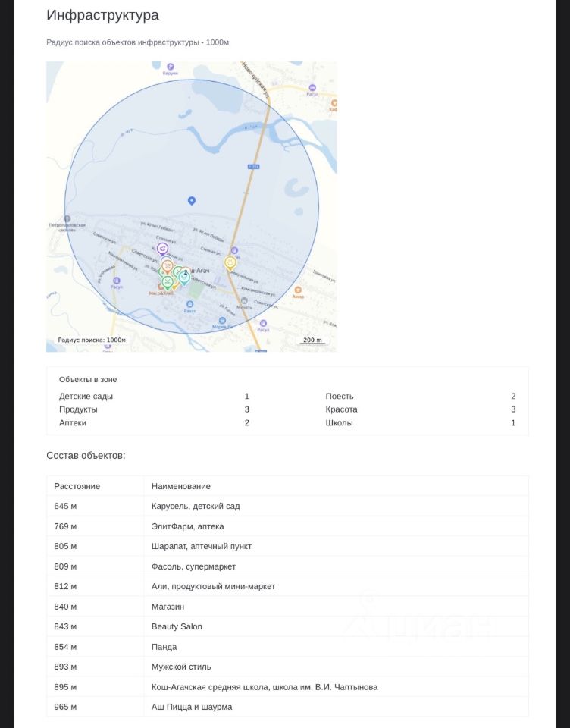
Task: Select the Расул icon near Новочуйская ул.
Action: tap(312, 87)
